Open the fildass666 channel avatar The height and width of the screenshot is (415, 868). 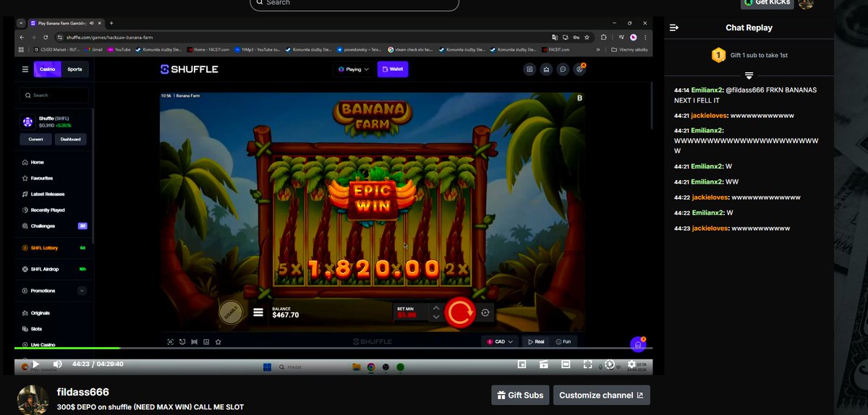pos(33,399)
